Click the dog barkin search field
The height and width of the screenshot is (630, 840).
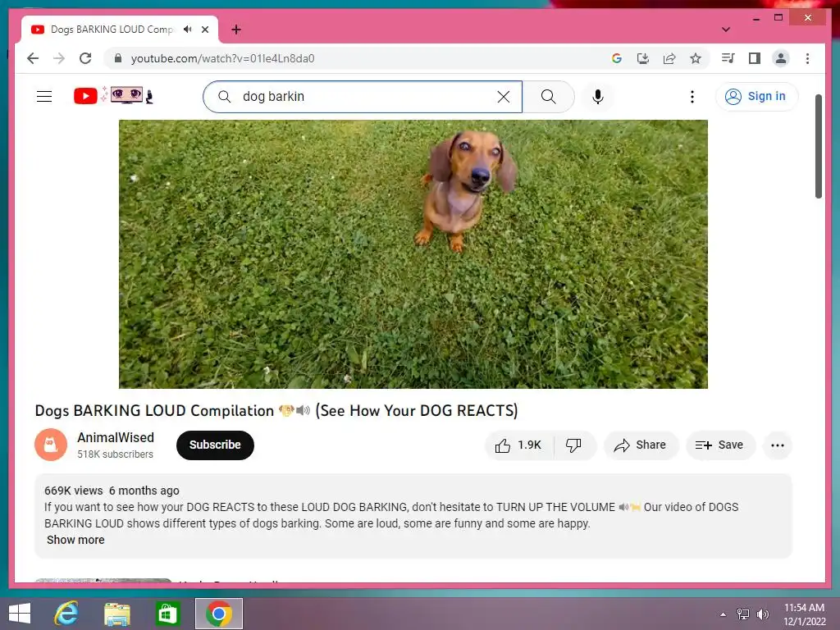363,97
